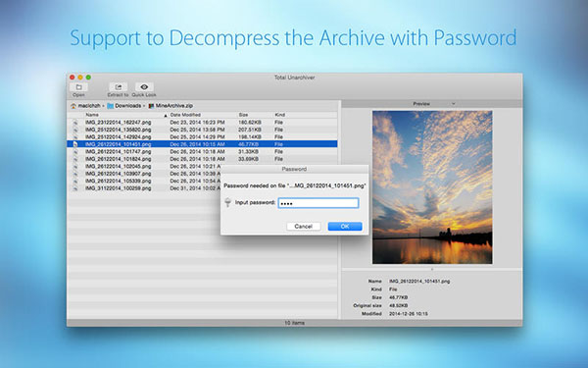
Task: Toggle the Name column sort arrow
Action: pyautogui.click(x=166, y=115)
